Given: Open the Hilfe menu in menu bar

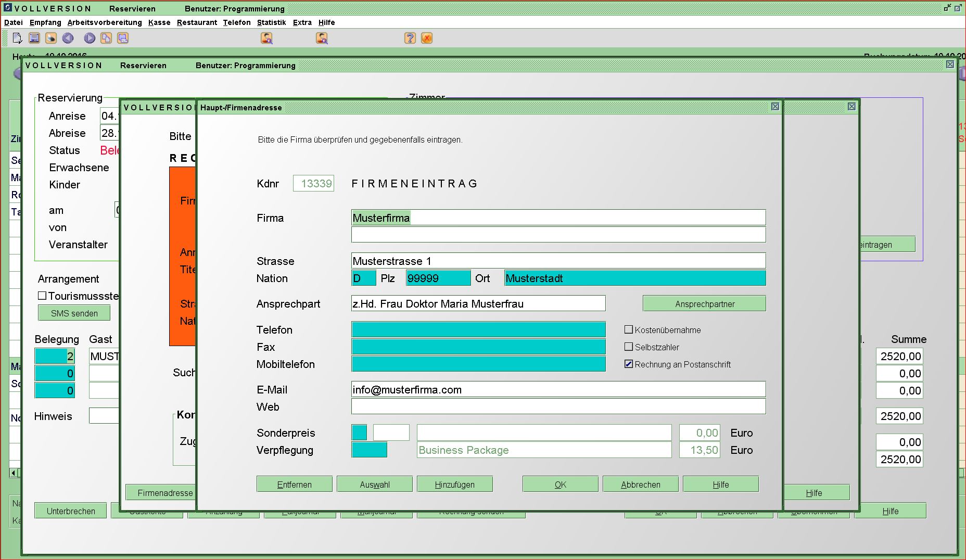Looking at the screenshot, I should (x=327, y=22).
